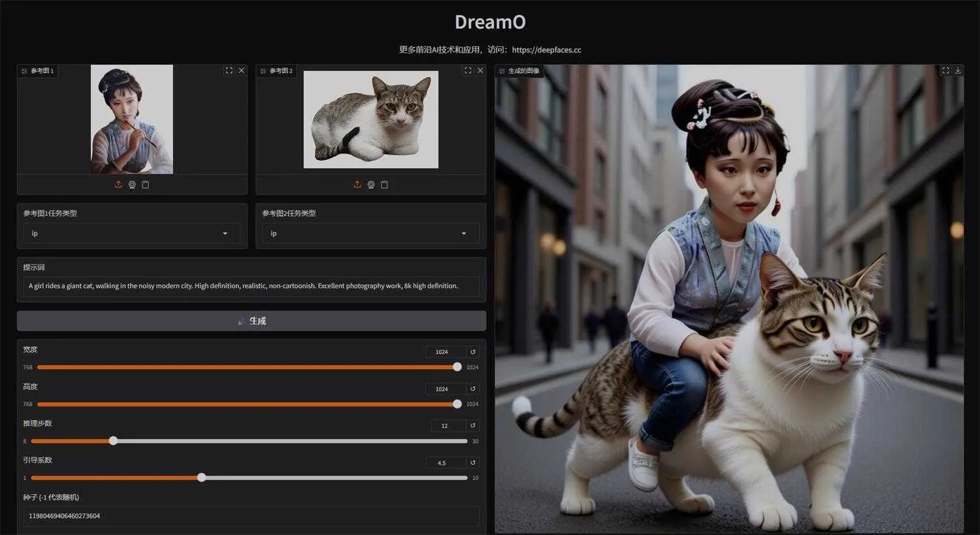Viewport: 980px width, 535px height.
Task: Click the generated girl-riding-cat image
Action: pyautogui.click(x=729, y=299)
